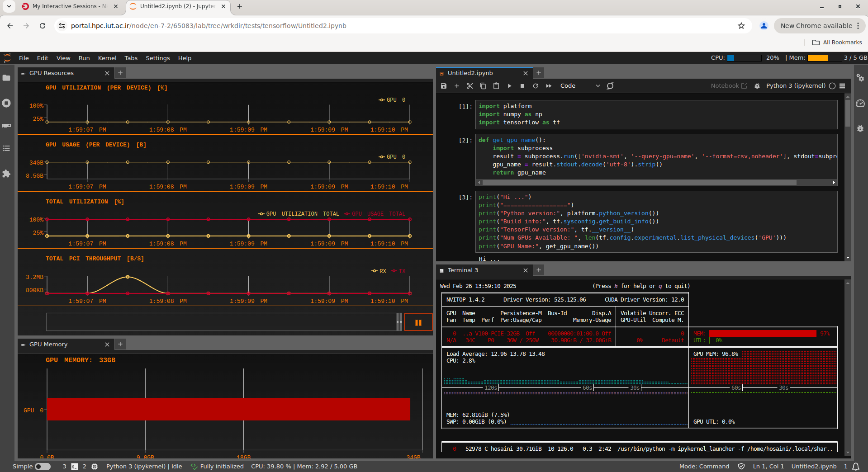Viewport: 868px width, 472px height.
Task: Click the notebook trust shield icon in status bar
Action: (x=741, y=466)
